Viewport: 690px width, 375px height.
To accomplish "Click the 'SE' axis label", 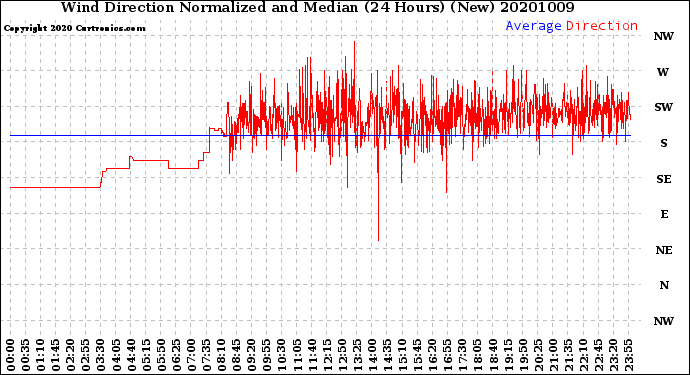I will [x=664, y=179].
